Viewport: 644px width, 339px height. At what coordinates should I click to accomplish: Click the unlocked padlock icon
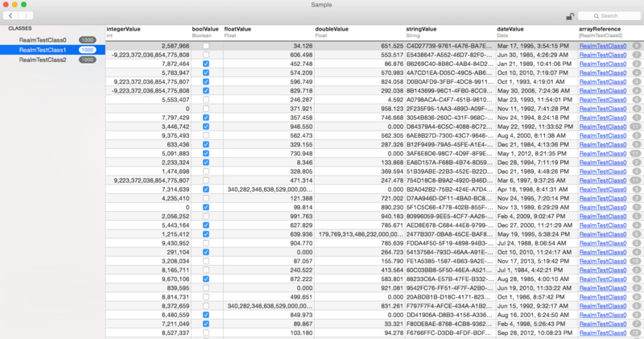click(570, 16)
